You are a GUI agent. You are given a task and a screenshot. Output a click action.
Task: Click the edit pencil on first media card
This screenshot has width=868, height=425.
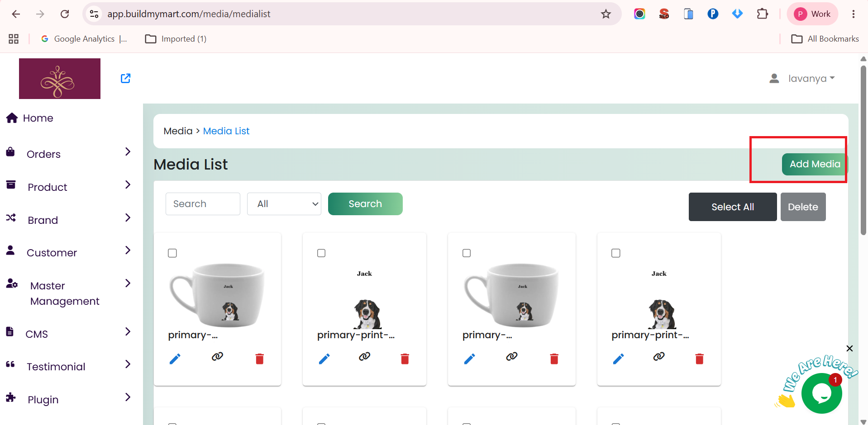[x=175, y=359]
